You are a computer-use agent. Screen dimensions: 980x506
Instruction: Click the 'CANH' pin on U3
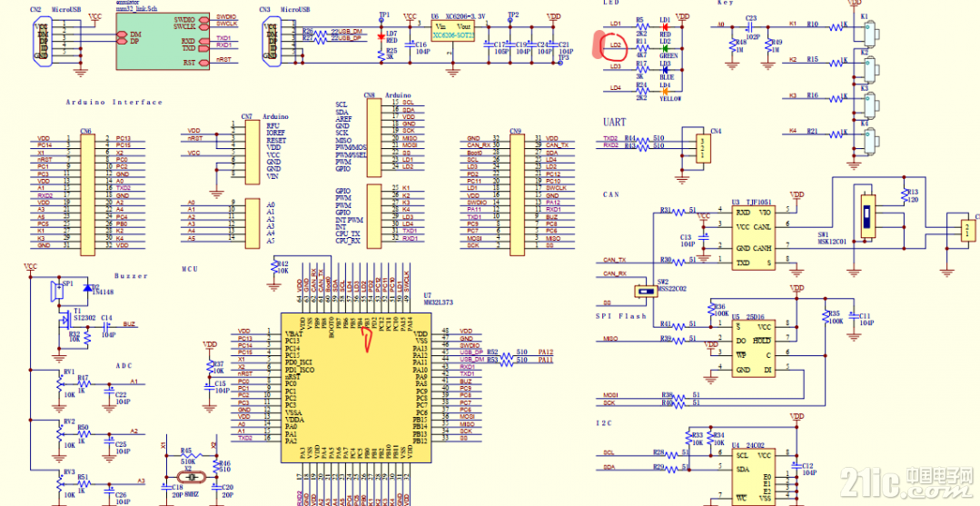point(762,248)
